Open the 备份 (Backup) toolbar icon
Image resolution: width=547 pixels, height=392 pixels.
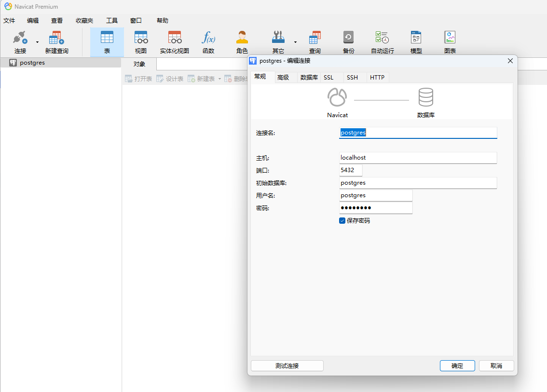pos(348,42)
